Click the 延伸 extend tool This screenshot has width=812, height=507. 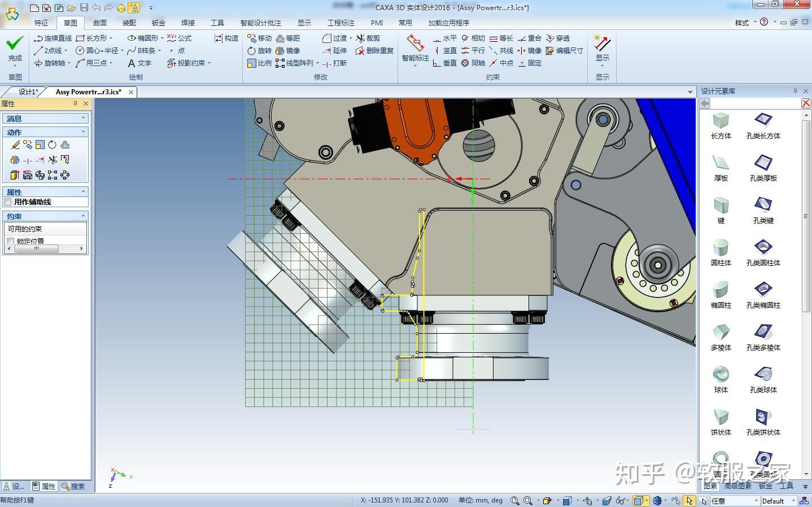click(335, 51)
